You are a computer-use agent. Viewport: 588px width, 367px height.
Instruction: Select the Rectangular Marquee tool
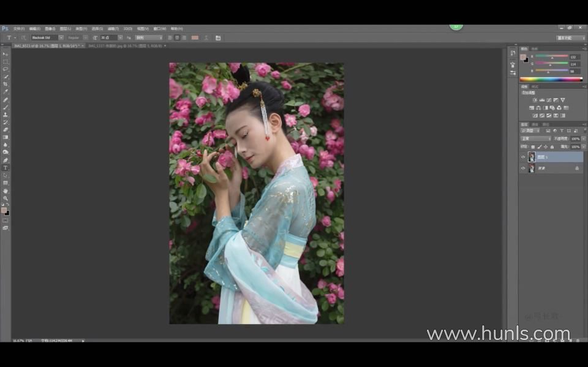(6, 61)
